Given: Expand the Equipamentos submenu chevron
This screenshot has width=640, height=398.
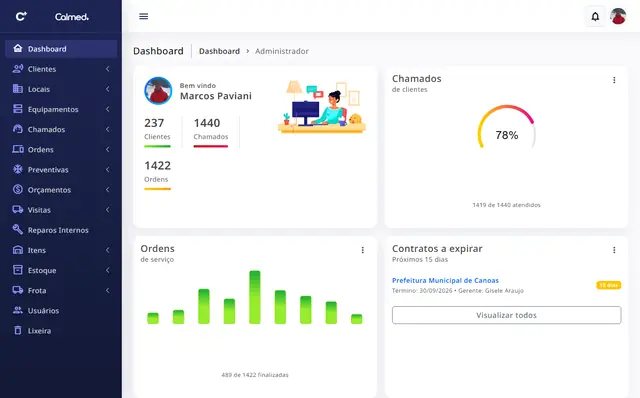Looking at the screenshot, I should 108,109.
